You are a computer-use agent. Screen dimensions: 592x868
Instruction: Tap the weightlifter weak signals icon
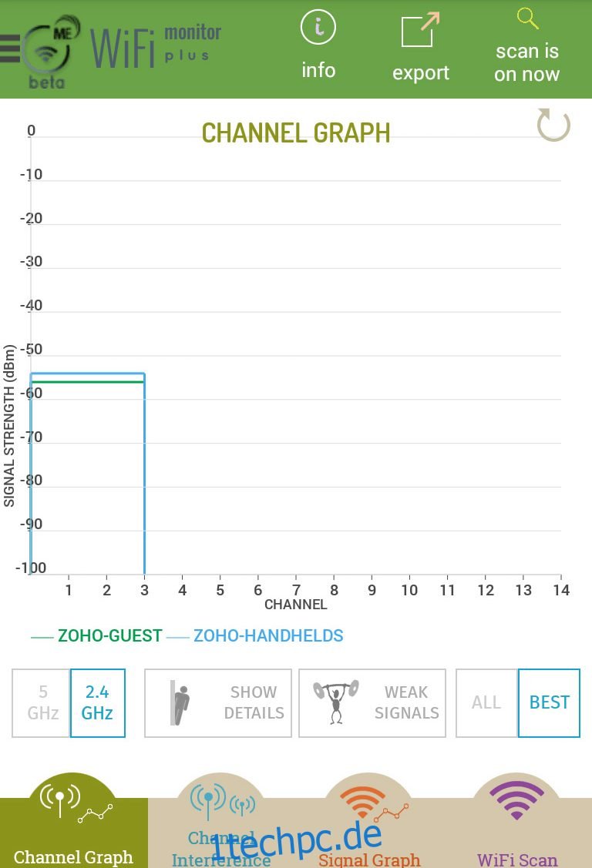[x=336, y=702]
